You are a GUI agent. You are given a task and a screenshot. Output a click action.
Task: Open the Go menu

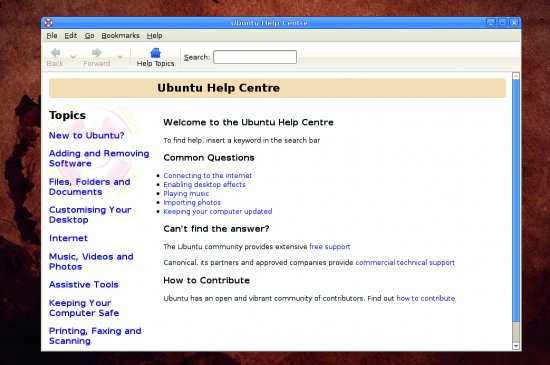[x=89, y=36]
